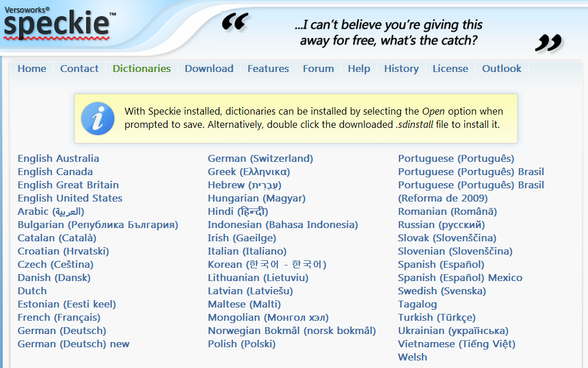Screen dimensions: 588x368
Task: Choose Catalan (Català) dictionary
Action: click(57, 238)
